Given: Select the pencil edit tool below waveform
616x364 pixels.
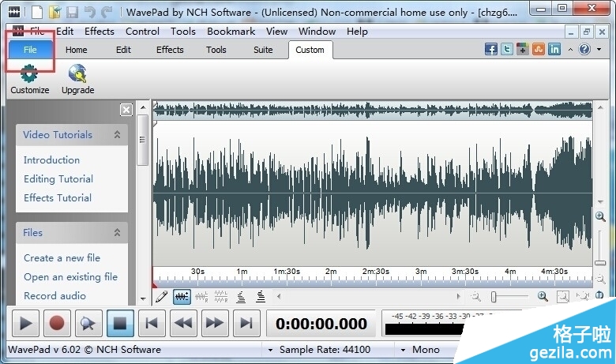Looking at the screenshot, I should point(161,296).
